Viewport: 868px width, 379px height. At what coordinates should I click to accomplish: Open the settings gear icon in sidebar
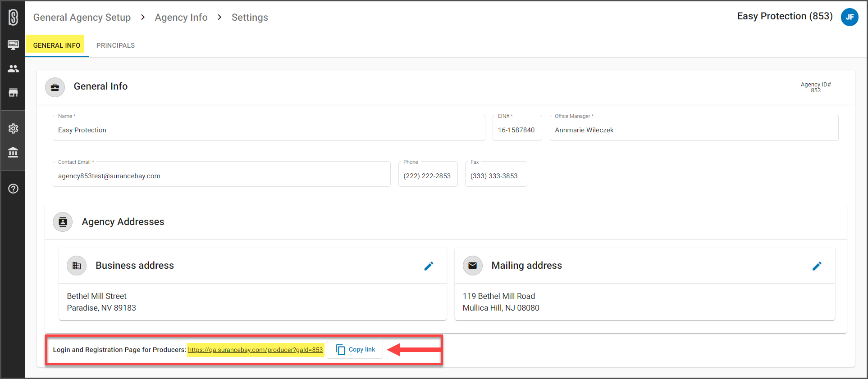[x=14, y=128]
